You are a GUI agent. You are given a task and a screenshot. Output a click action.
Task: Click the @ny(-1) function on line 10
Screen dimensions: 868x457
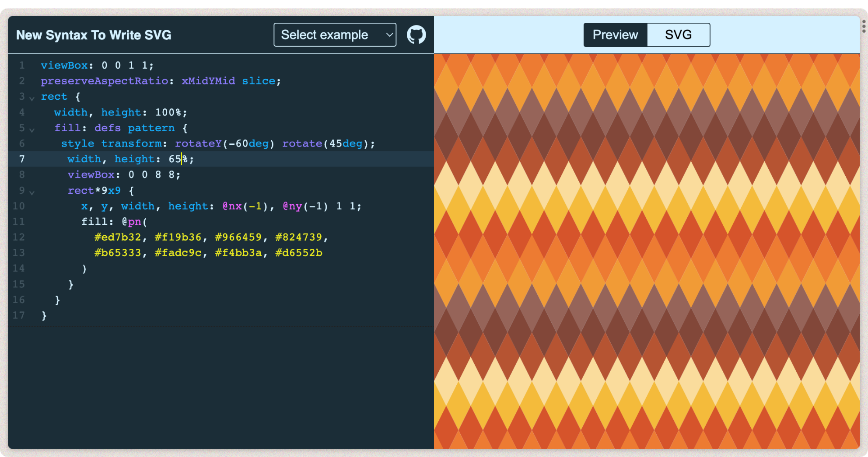pyautogui.click(x=305, y=206)
